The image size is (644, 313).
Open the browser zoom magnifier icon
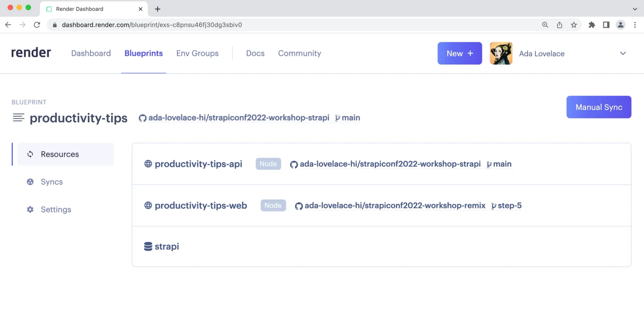pos(545,25)
